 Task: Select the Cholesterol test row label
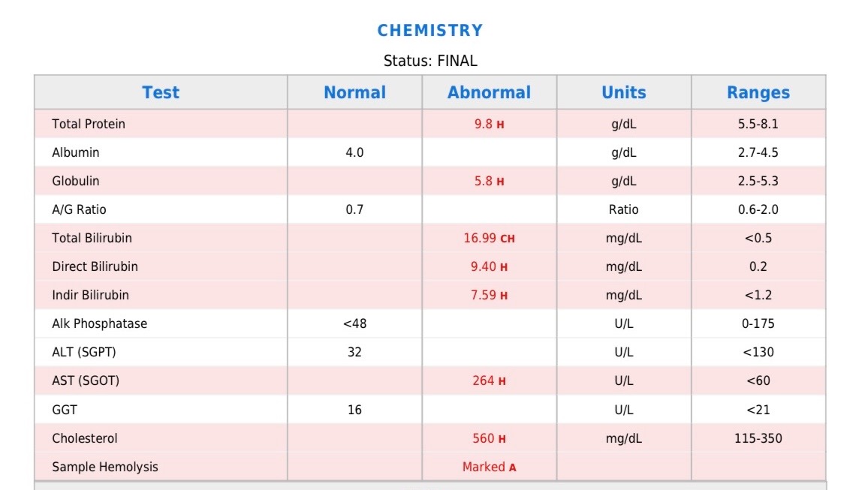pyautogui.click(x=85, y=438)
